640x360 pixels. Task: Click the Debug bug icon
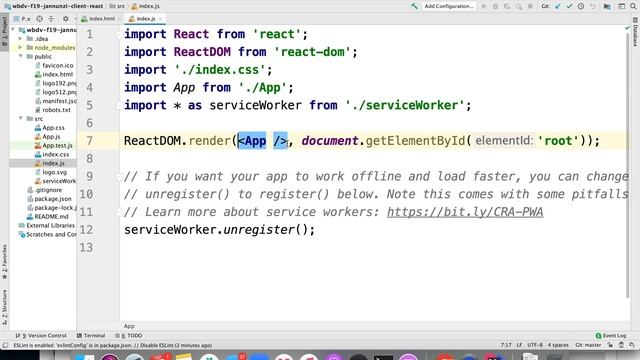[x=496, y=6]
